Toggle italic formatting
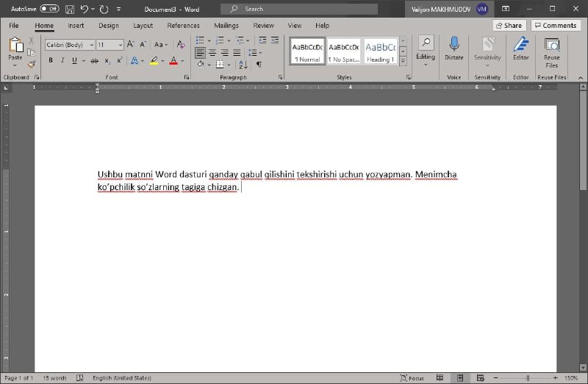 62,60
